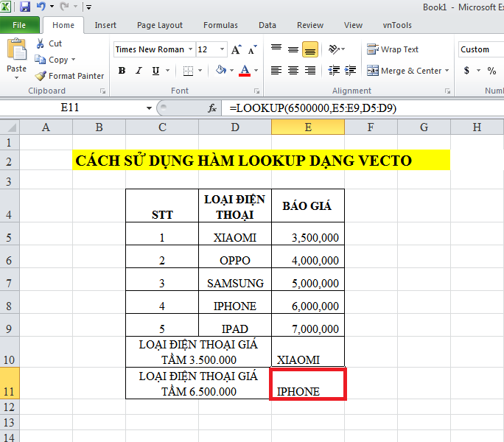Click the Select All corner button
The image size is (504, 442).
(x=10, y=127)
